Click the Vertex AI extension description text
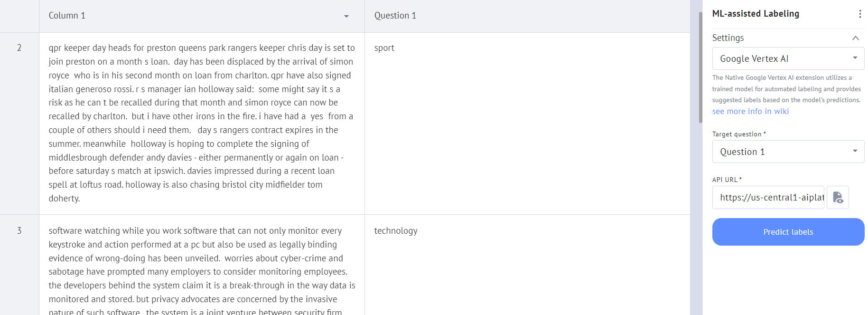Screen dimensions: 868x315 (786, 89)
